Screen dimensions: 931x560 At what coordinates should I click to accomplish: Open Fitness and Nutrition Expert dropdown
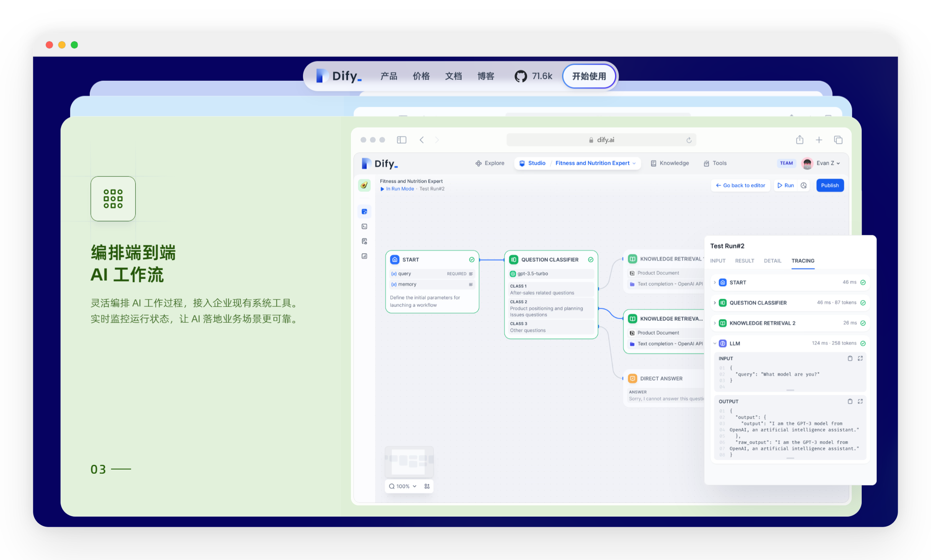(x=595, y=163)
